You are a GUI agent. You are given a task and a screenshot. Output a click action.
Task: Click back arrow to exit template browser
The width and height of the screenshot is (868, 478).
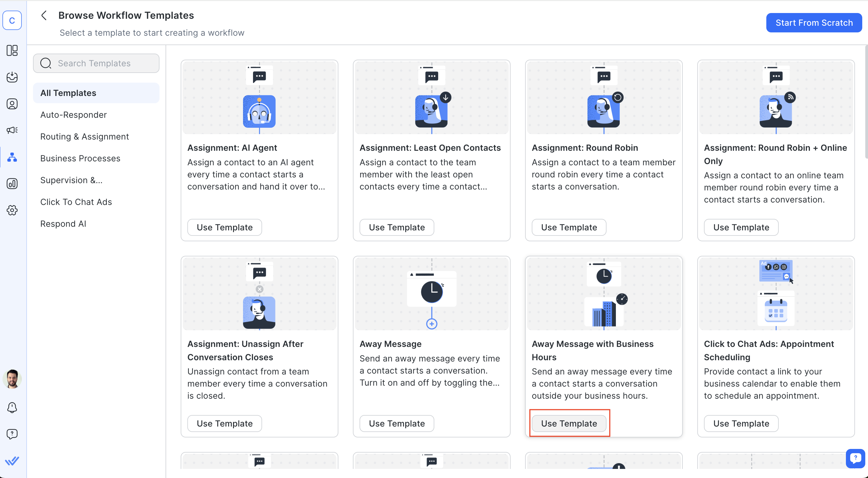45,15
